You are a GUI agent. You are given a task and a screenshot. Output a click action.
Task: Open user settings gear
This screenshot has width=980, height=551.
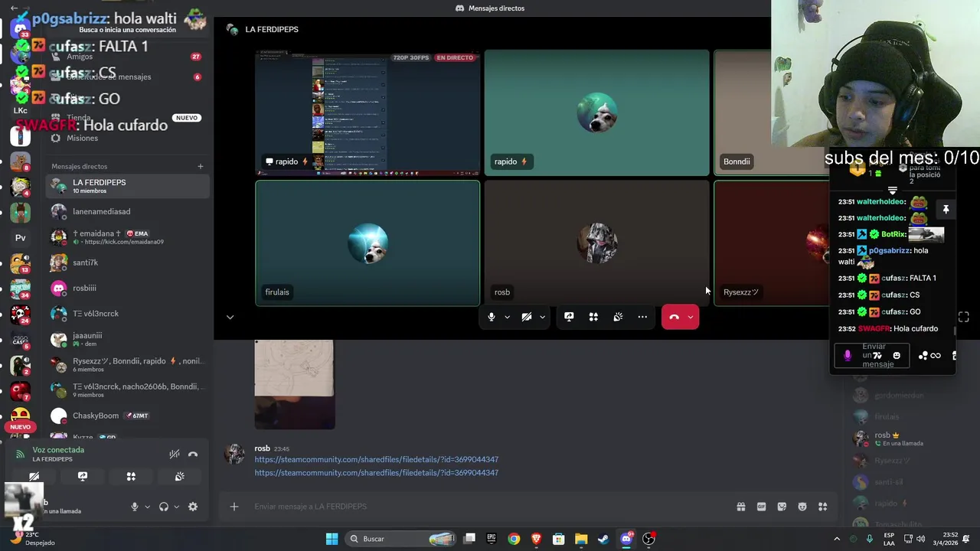pos(193,507)
